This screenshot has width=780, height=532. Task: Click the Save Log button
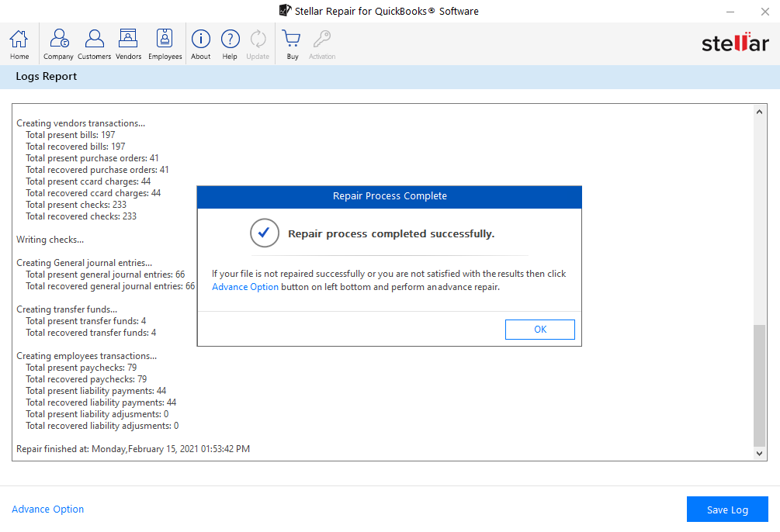727,510
